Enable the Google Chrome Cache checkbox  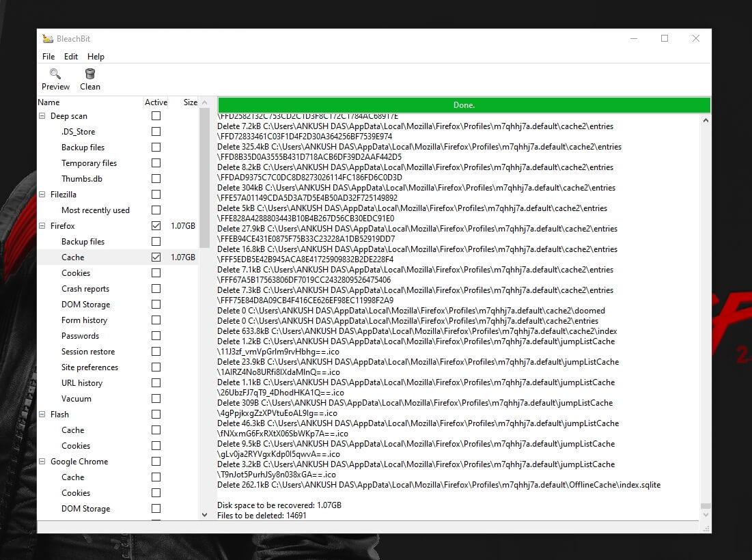point(156,477)
